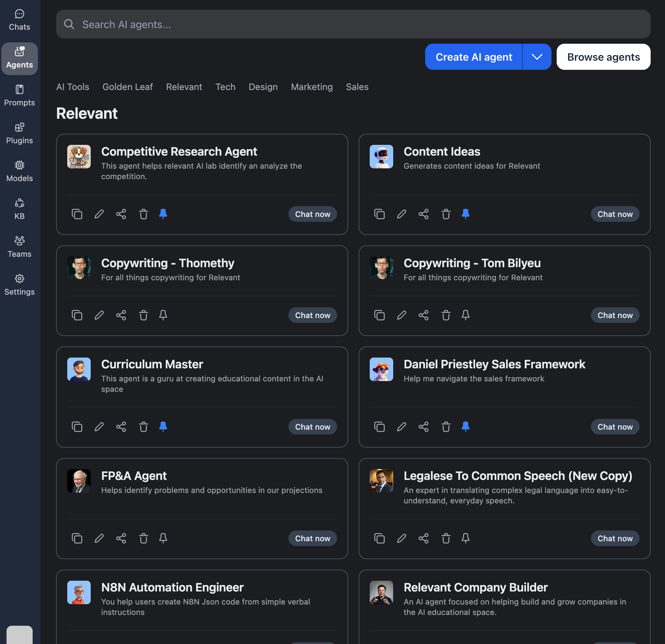Open the Teams section in sidebar
This screenshot has width=665, height=644.
(x=19, y=247)
